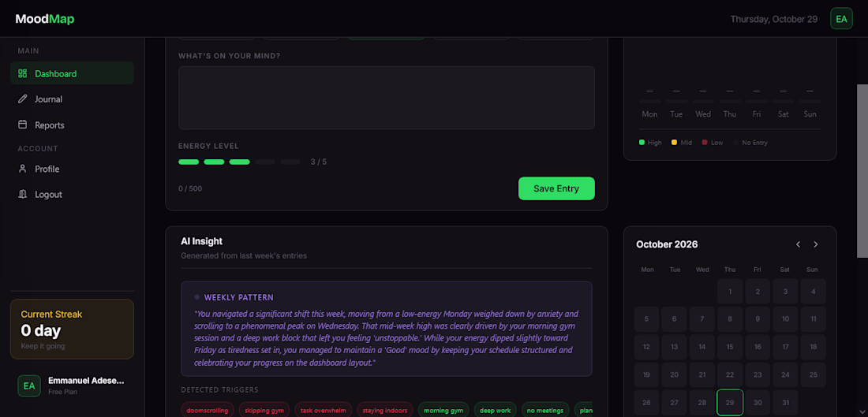Click the 3 / 5 energy value
868x417 pixels.
click(318, 162)
